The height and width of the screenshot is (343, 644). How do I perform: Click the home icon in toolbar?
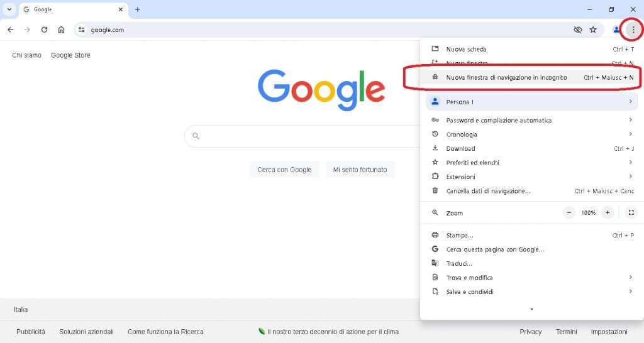(x=61, y=30)
